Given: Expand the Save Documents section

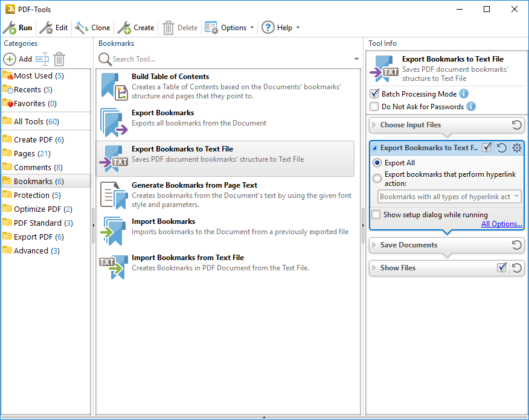Looking at the screenshot, I should click(x=409, y=245).
